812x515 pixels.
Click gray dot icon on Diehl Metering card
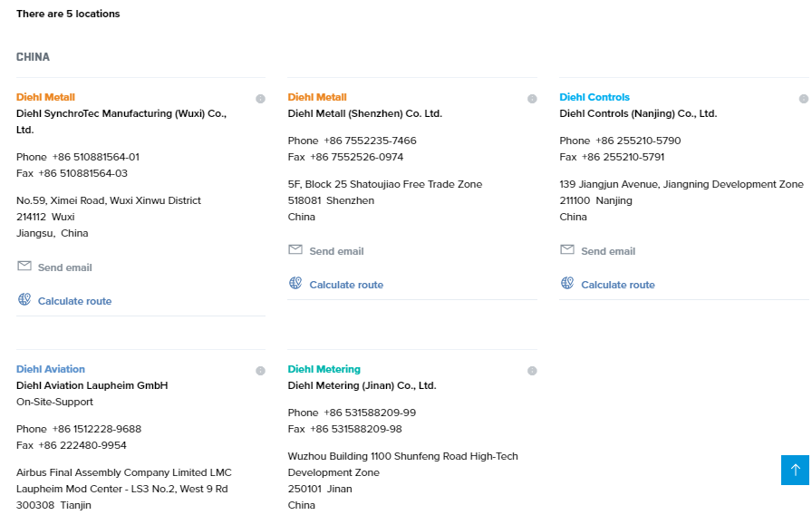point(532,371)
